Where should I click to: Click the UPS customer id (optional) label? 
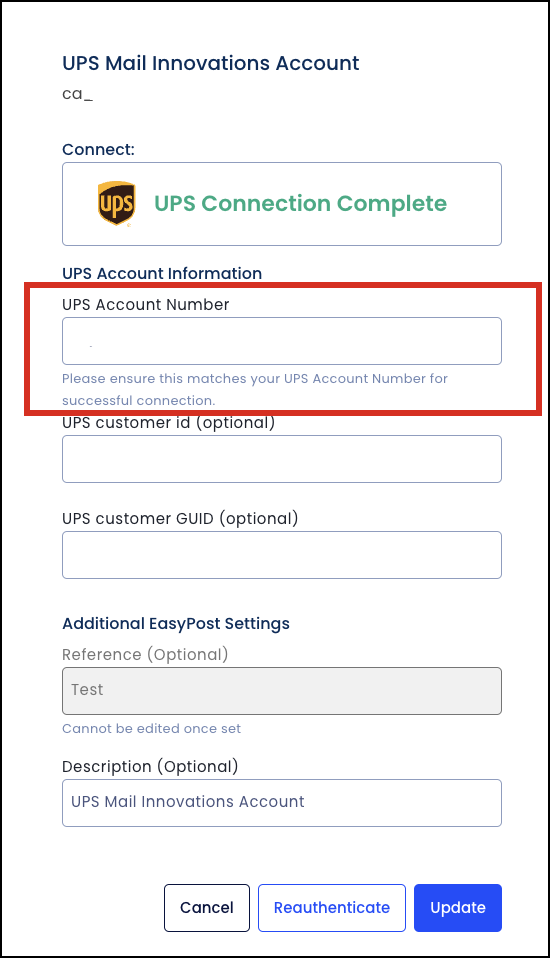coord(169,423)
